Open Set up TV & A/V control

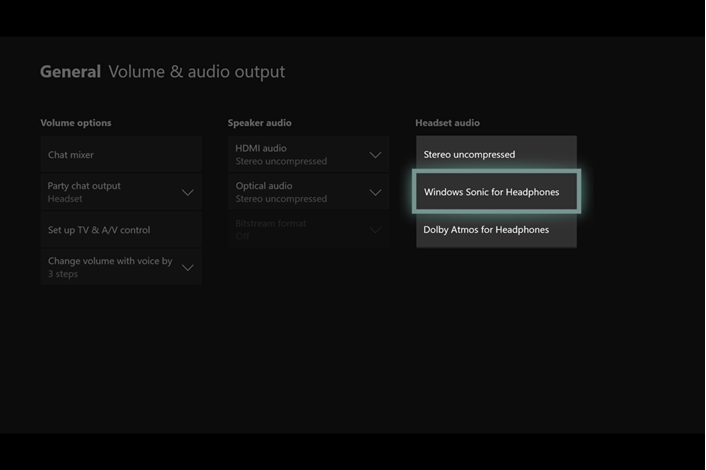coord(121,230)
